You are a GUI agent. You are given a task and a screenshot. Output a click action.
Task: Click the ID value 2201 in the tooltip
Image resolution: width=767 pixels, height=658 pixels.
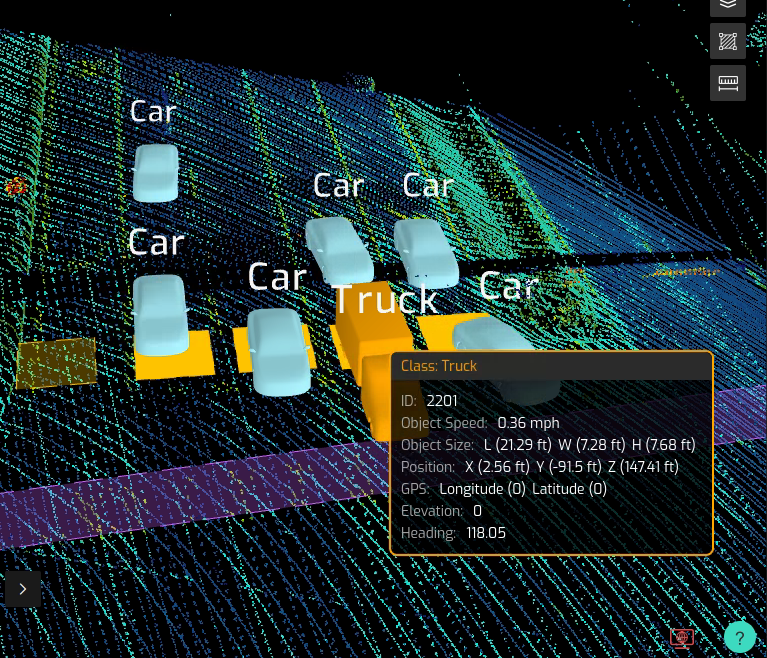click(x=442, y=401)
